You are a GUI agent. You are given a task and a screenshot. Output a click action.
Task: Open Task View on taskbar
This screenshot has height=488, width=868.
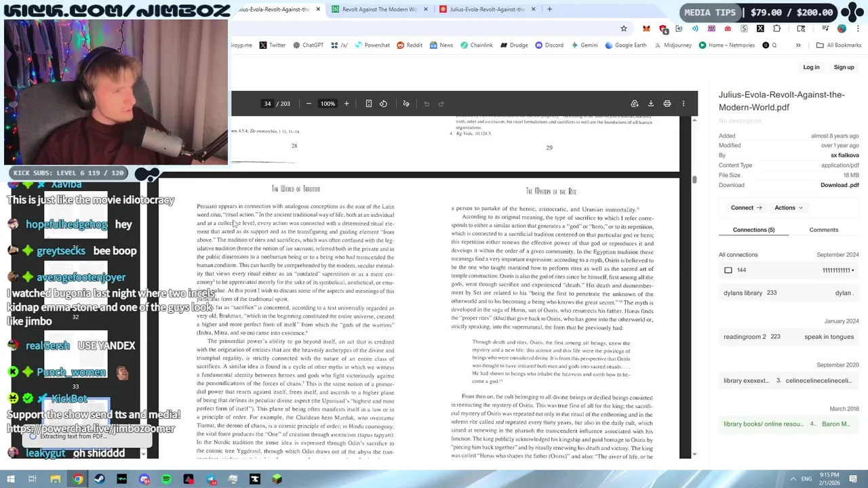(x=32, y=479)
